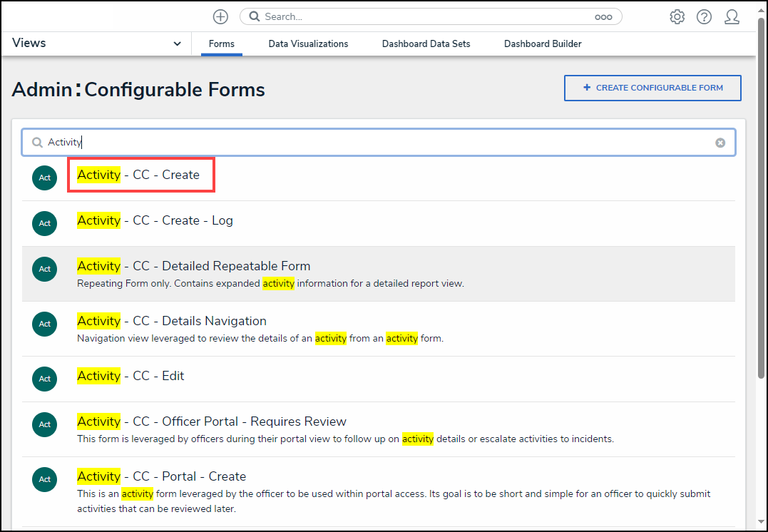Click the Create Configurable Form button
This screenshot has height=532, width=768.
click(x=652, y=88)
